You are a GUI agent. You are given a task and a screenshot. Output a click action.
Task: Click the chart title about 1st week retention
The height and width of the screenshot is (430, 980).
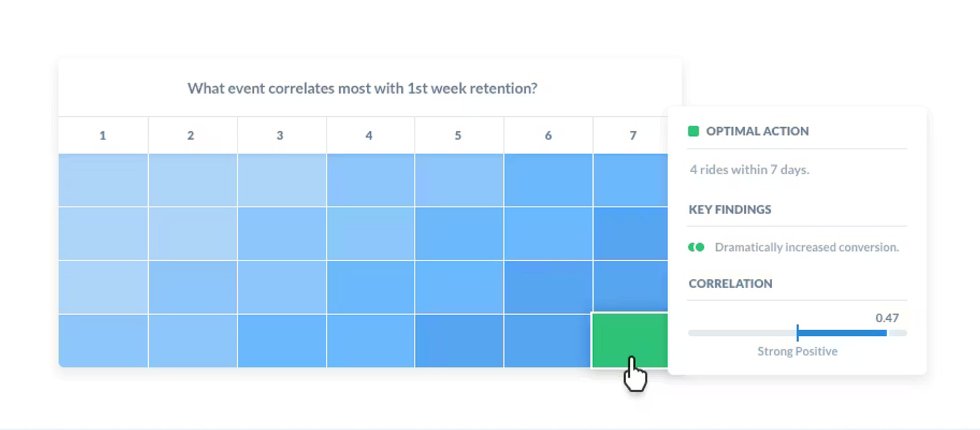click(x=362, y=88)
